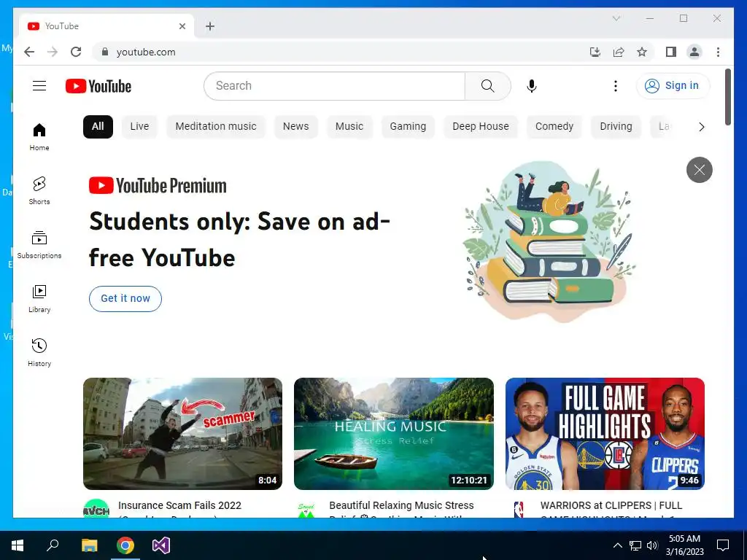Click Get it now button
747x560 pixels.
click(x=125, y=298)
